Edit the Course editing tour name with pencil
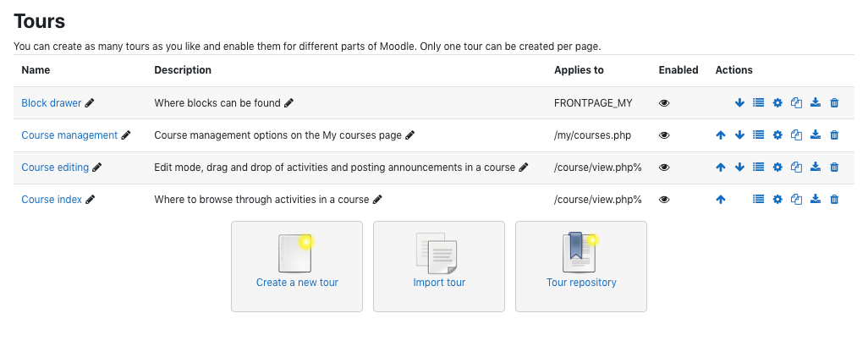The width and height of the screenshot is (868, 341). [97, 168]
